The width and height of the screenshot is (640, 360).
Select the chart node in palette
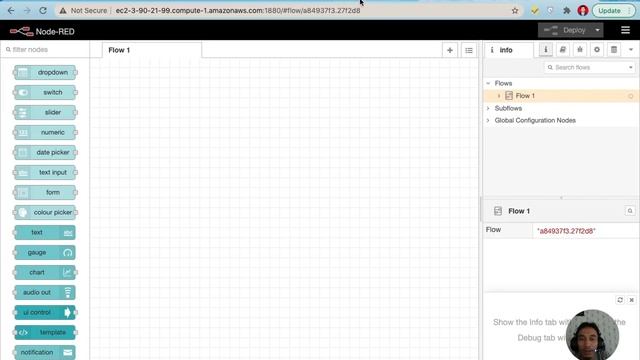(45, 273)
